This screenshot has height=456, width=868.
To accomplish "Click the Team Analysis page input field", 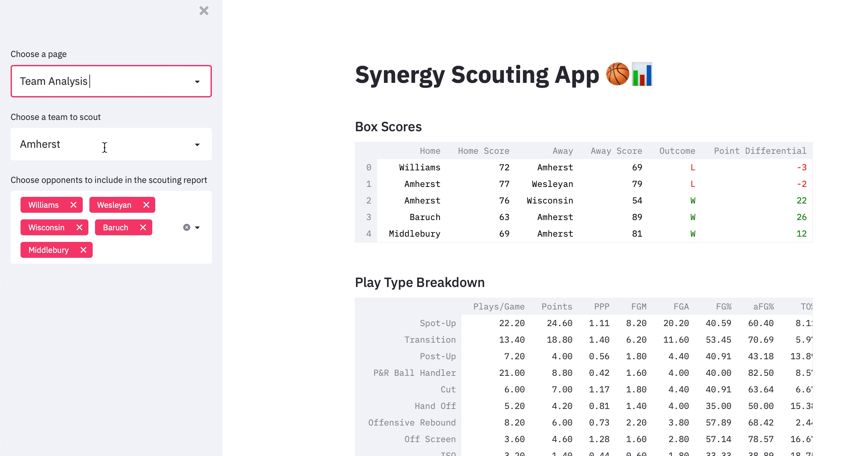I will [111, 81].
